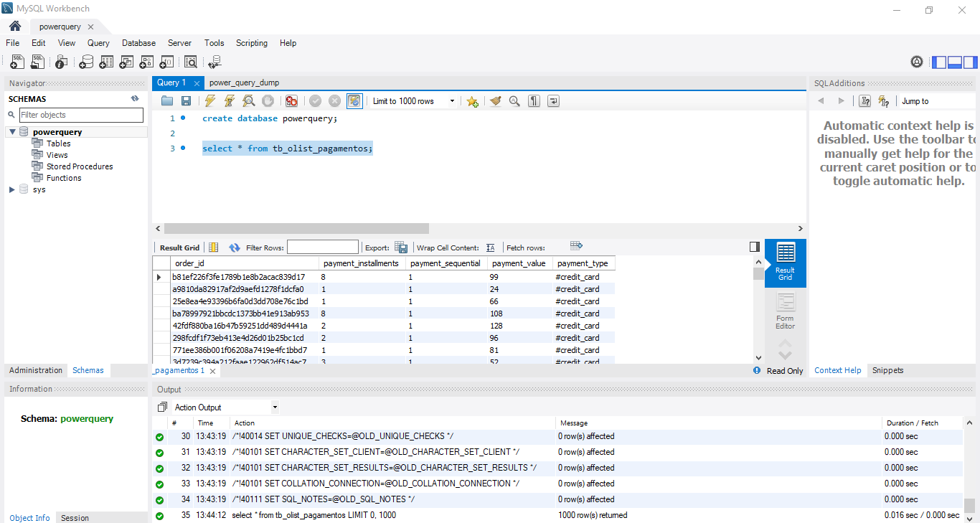Toggle the left sidebar panel visibility
Image resolution: width=980 pixels, height=523 pixels.
click(939, 62)
